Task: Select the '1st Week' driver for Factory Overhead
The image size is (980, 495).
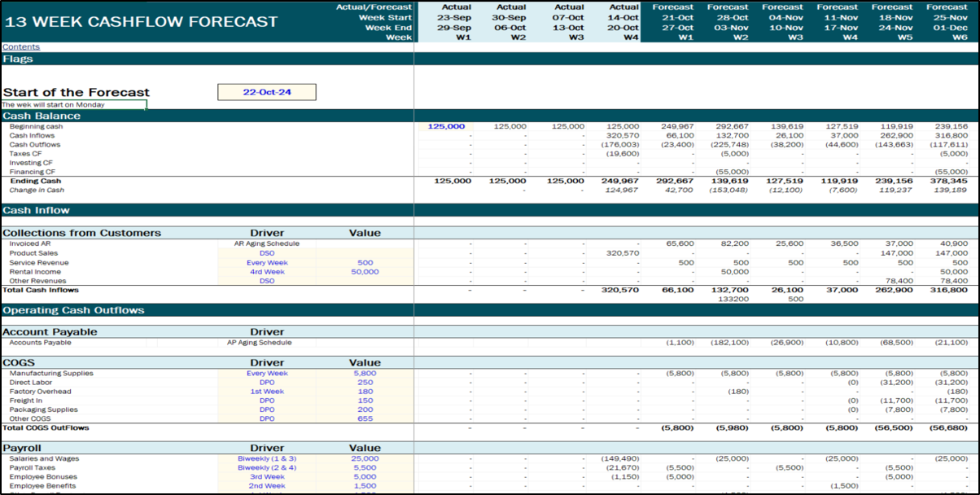Action: 267,392
